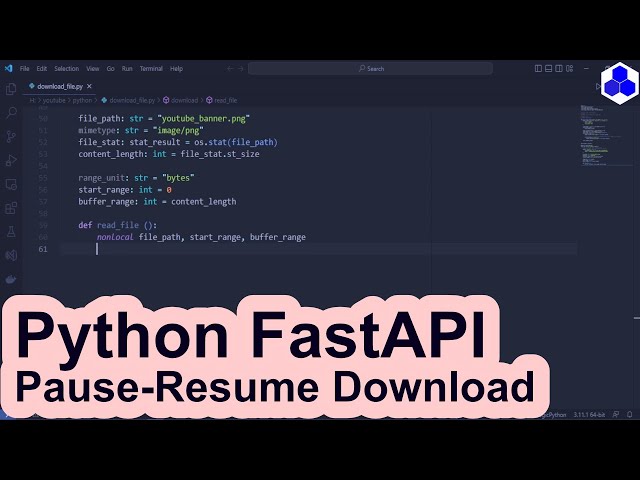Open the Explorer view in the activity bar

pos(11,89)
